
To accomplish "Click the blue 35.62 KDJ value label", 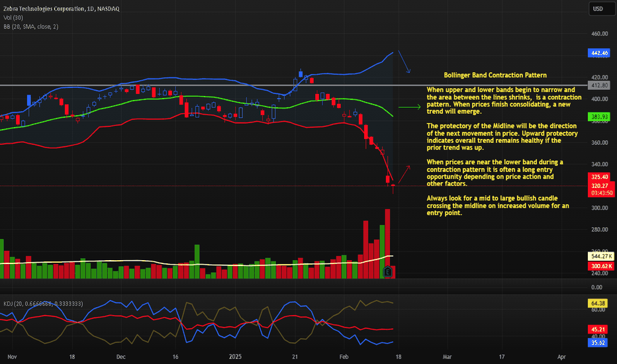I will 598,342.
